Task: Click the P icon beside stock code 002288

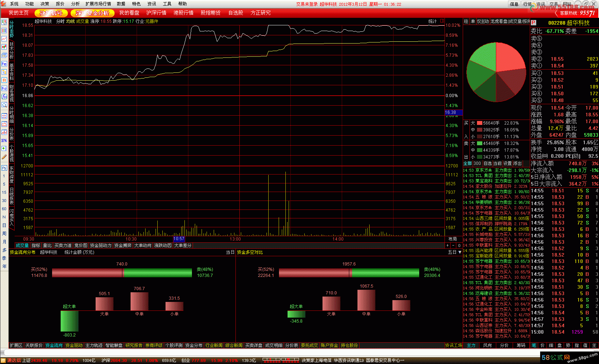Action: tap(534, 22)
